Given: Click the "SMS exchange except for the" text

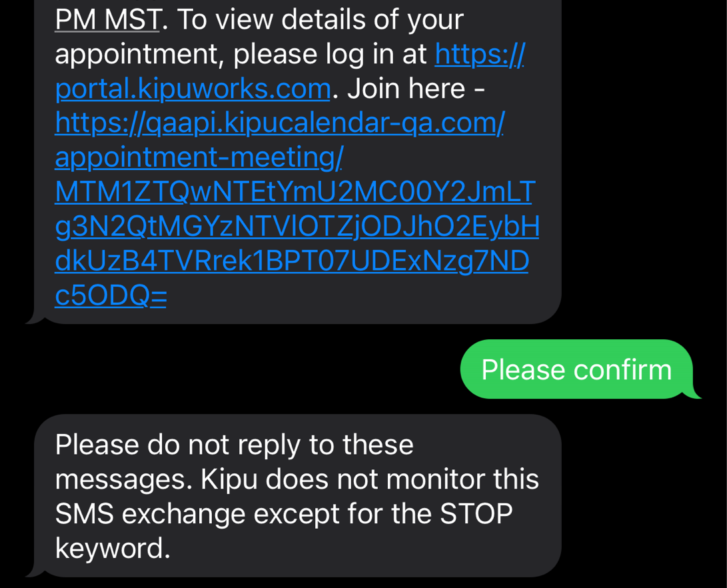Looking at the screenshot, I should click(243, 514).
